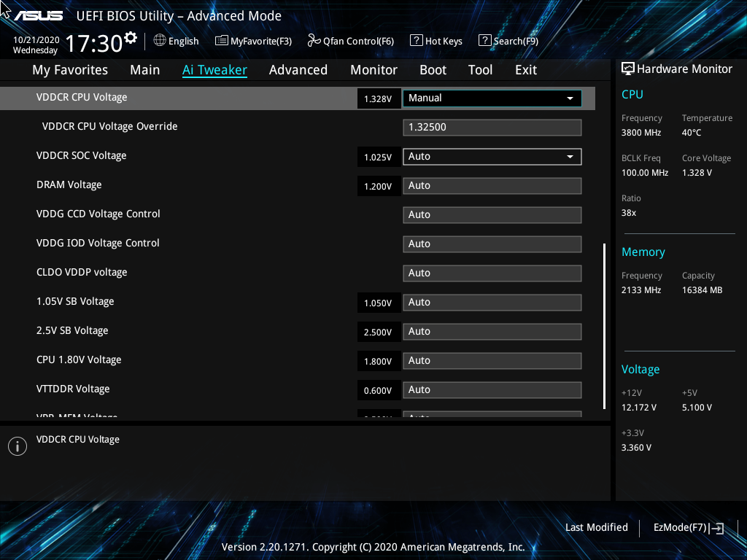Viewport: 747px width, 560px height.
Task: Select 1.05V SB Voltage label
Action: click(75, 301)
